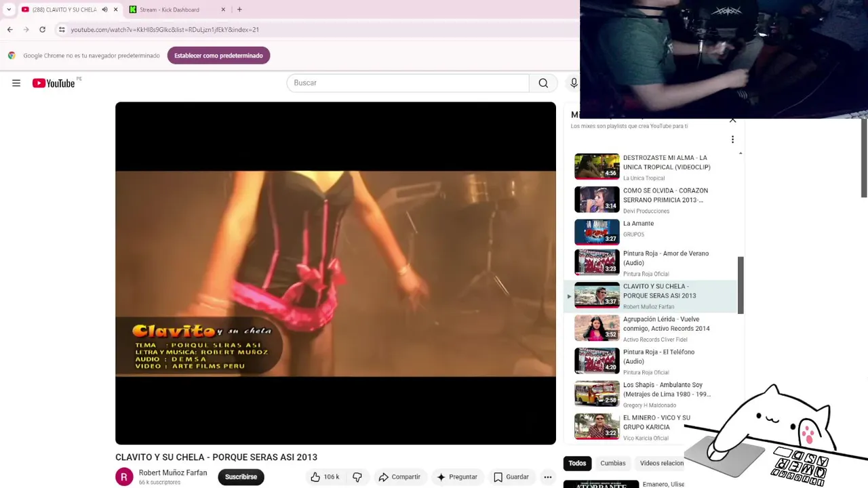Image resolution: width=868 pixels, height=488 pixels.
Task: Play Pintura Roja - Amor de Verano thumbnail
Action: 597,262
